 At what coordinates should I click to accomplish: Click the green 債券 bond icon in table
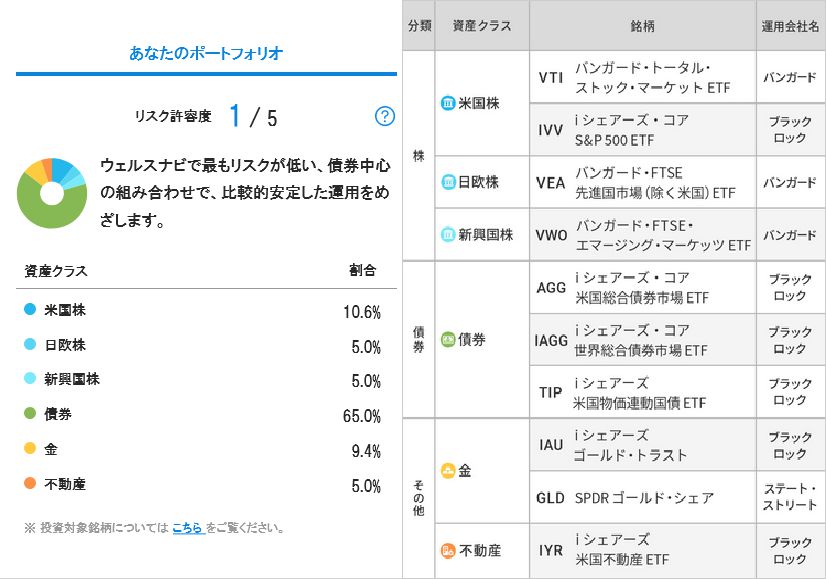click(x=448, y=339)
